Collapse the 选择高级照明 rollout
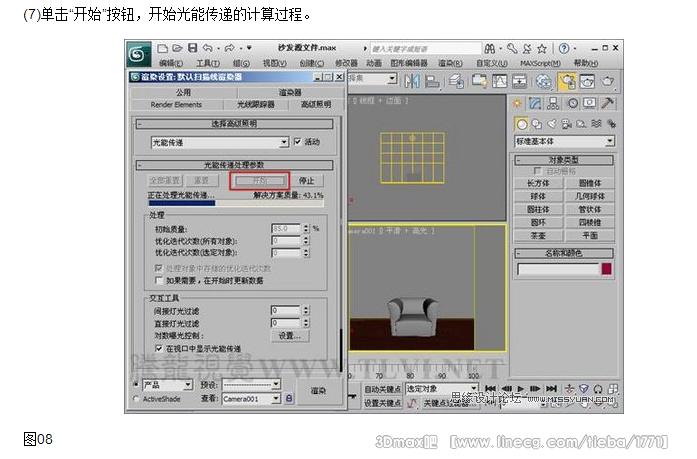This screenshot has width=697, height=459. (234, 124)
